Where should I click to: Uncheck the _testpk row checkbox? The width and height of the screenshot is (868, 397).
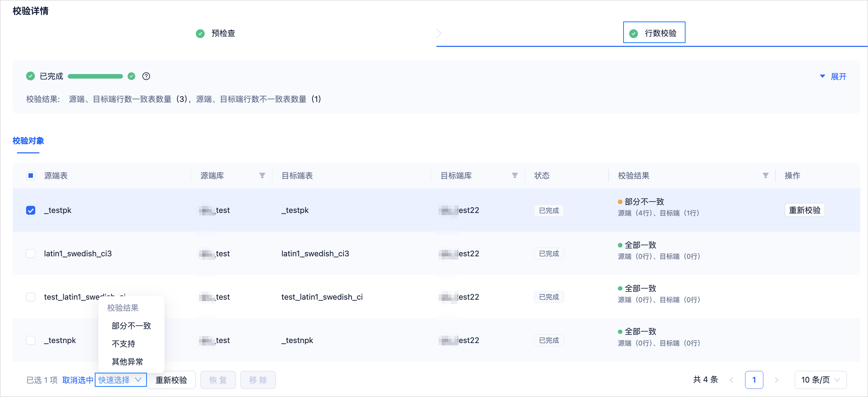click(31, 210)
